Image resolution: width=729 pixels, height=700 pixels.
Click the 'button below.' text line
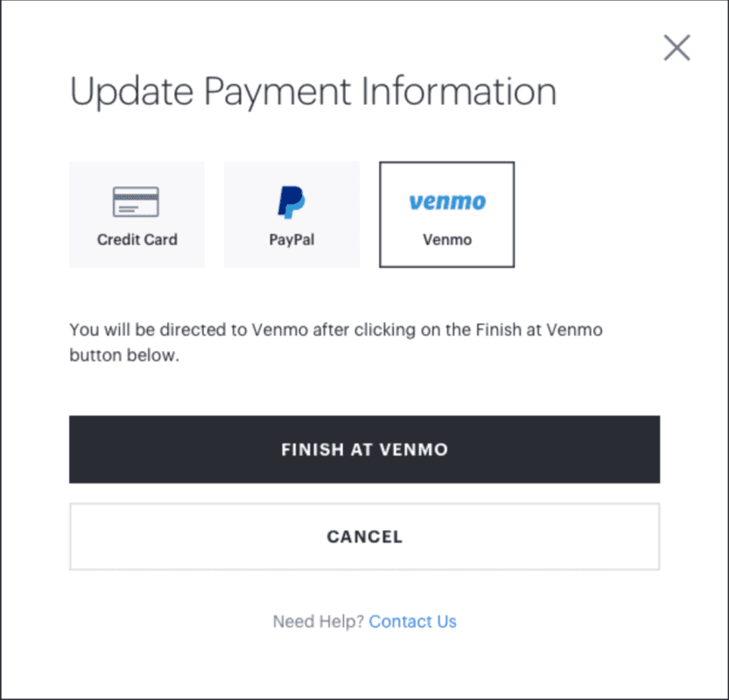click(x=124, y=355)
